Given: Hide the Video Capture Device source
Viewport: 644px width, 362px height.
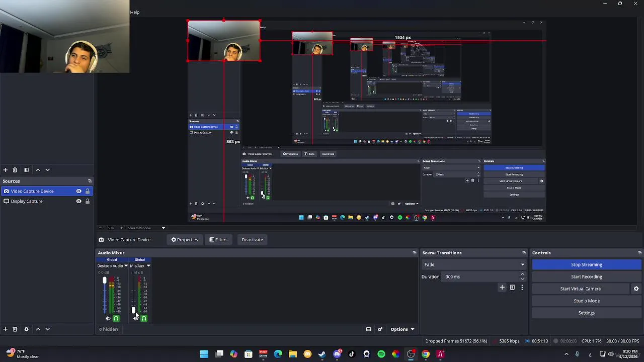Looking at the screenshot, I should (x=78, y=191).
